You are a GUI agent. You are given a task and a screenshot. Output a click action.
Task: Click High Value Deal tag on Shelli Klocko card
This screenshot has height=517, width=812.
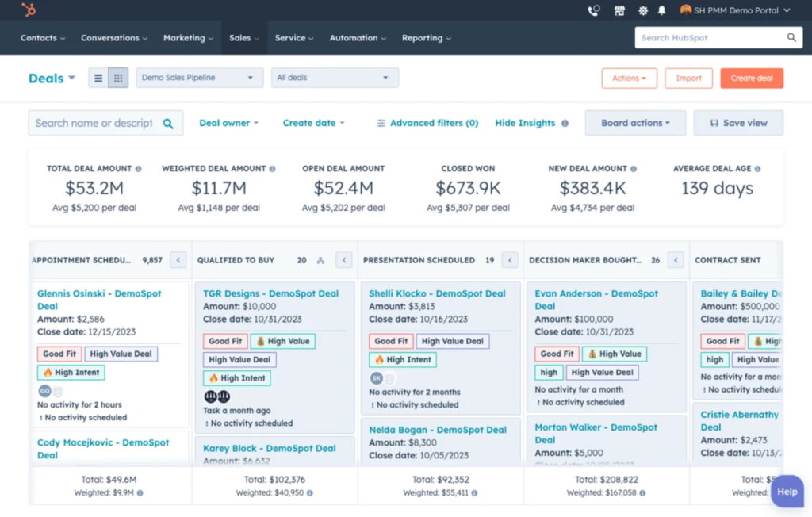point(452,341)
